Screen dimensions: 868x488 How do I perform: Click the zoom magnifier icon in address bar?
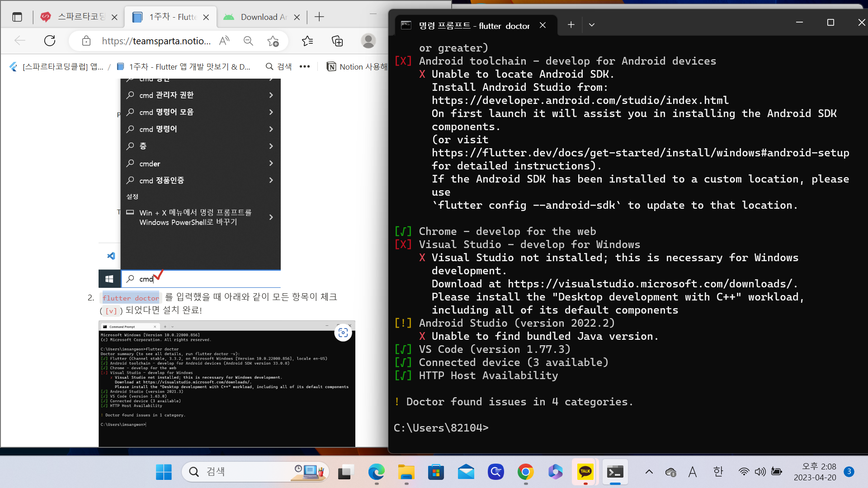pos(248,41)
